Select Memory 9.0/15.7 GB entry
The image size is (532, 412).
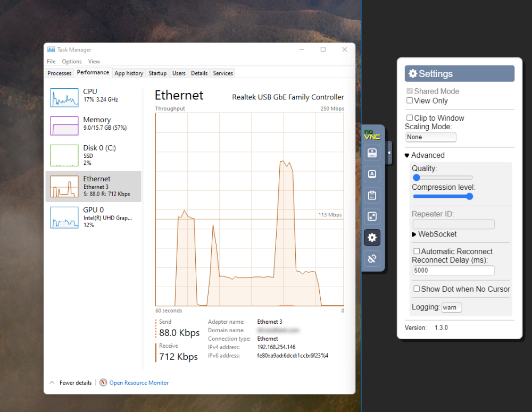click(x=93, y=126)
